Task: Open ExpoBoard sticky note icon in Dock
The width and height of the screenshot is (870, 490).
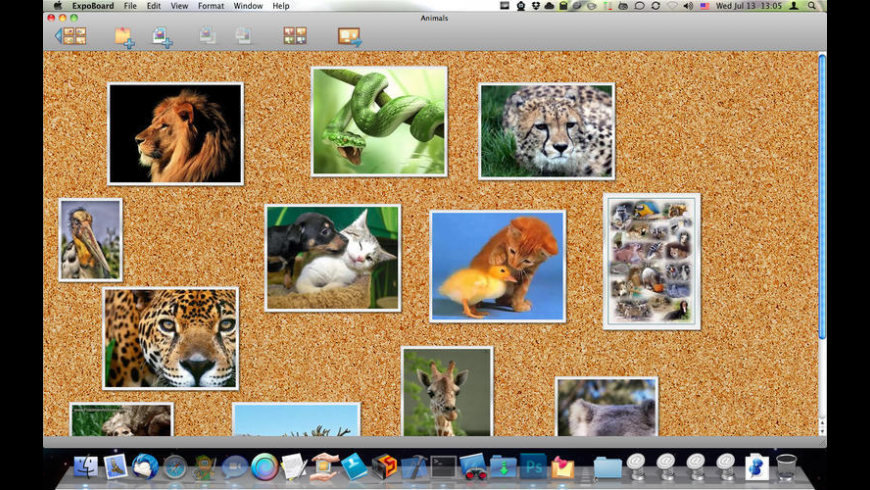Action: coord(563,467)
